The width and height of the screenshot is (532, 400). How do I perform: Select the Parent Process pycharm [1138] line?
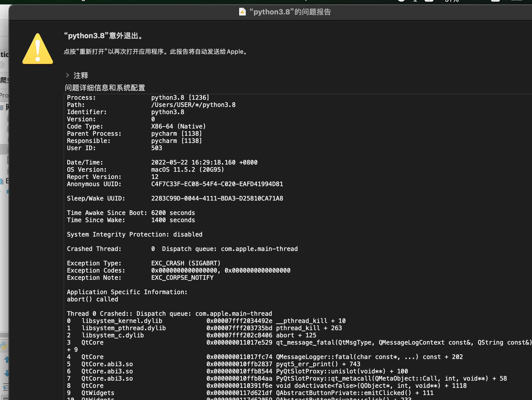click(134, 134)
